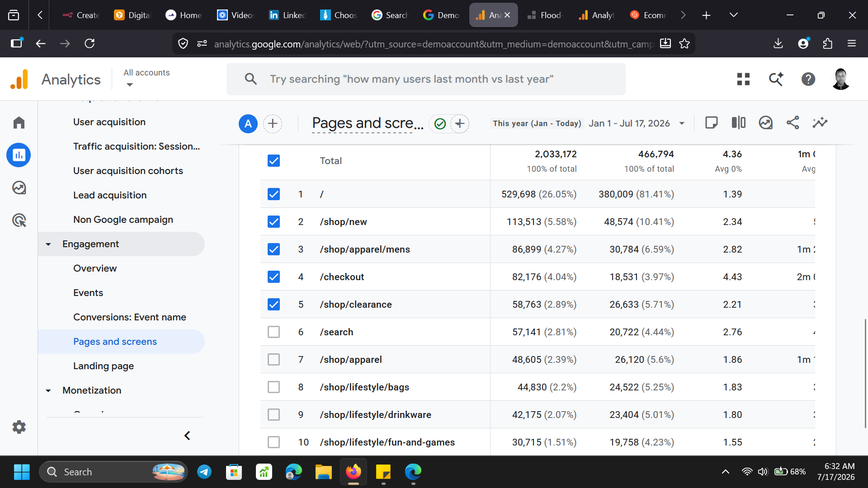Open the Advertising icon in left rail
The height and width of the screenshot is (488, 868).
[x=19, y=221]
